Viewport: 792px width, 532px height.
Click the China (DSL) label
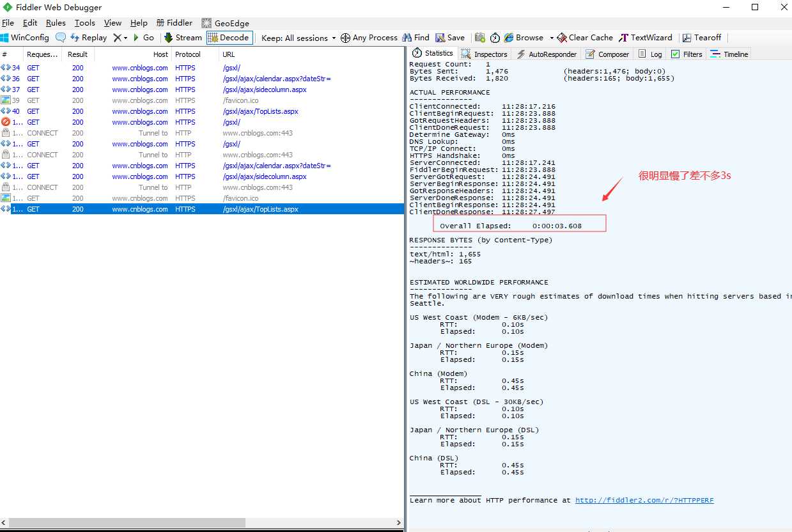434,458
